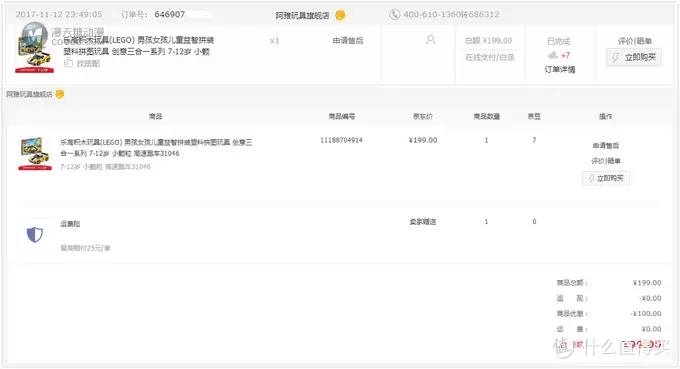680x369 pixels.
Task: Open 阿雅玩具旗舰店 store link in header
Action: 302,16
